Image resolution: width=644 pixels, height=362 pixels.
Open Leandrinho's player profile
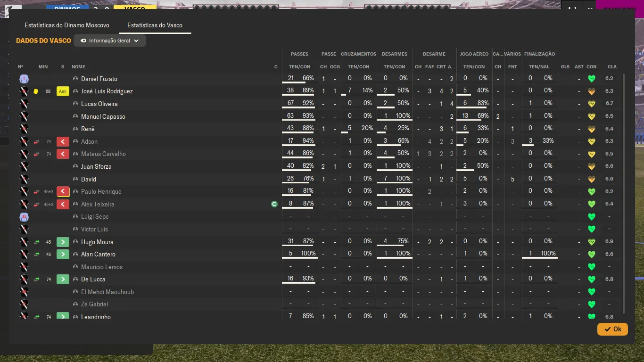(x=96, y=316)
